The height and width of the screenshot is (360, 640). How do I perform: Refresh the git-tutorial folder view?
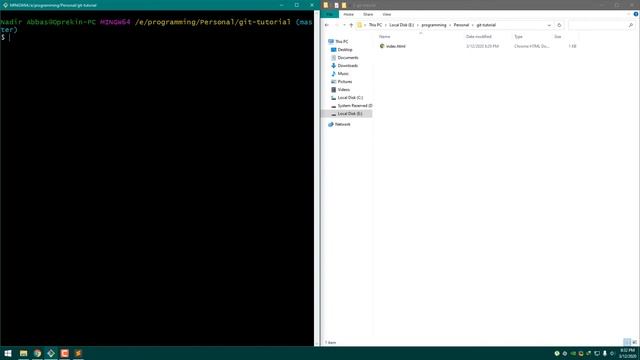(559, 25)
